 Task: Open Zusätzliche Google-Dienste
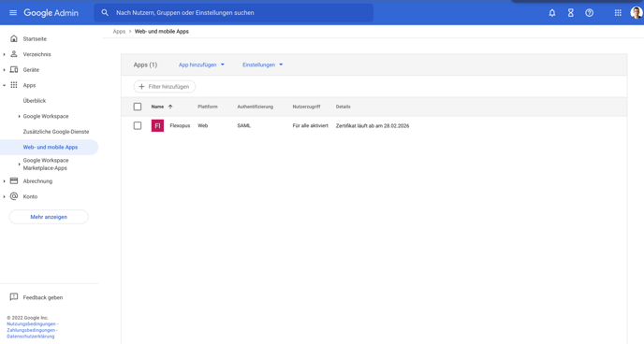56,132
